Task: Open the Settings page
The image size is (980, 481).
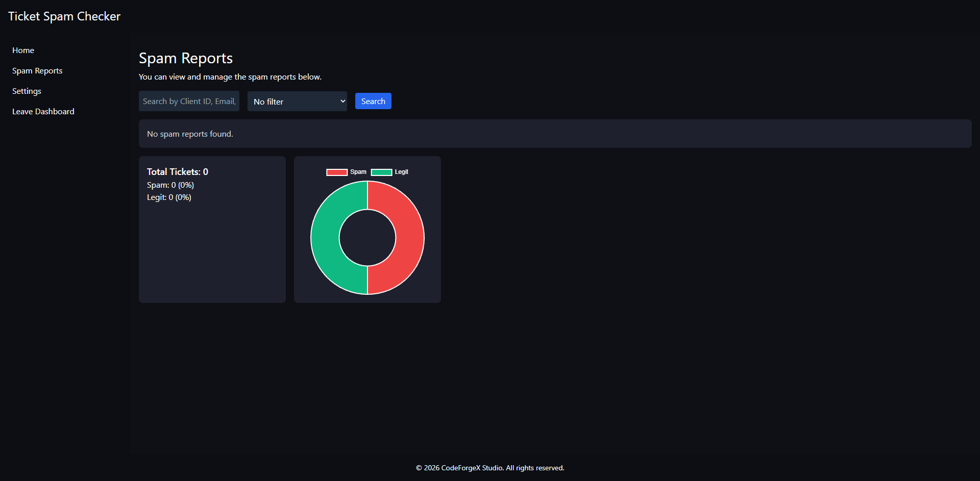Action: click(27, 91)
